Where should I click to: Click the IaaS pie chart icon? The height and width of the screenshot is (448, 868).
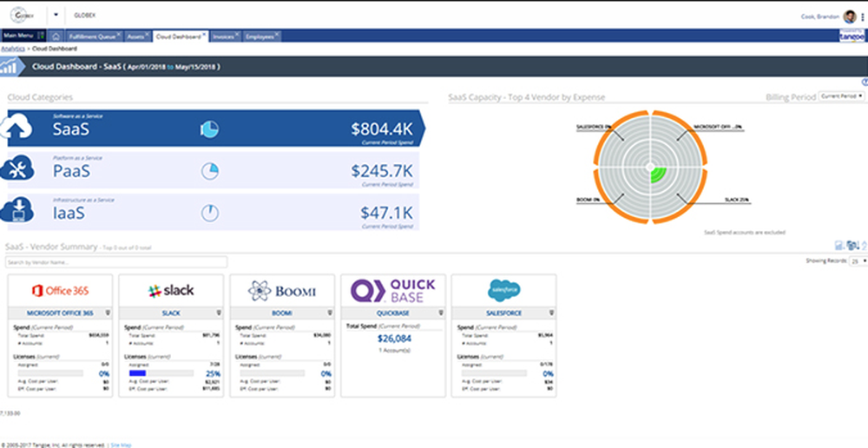pyautogui.click(x=210, y=214)
